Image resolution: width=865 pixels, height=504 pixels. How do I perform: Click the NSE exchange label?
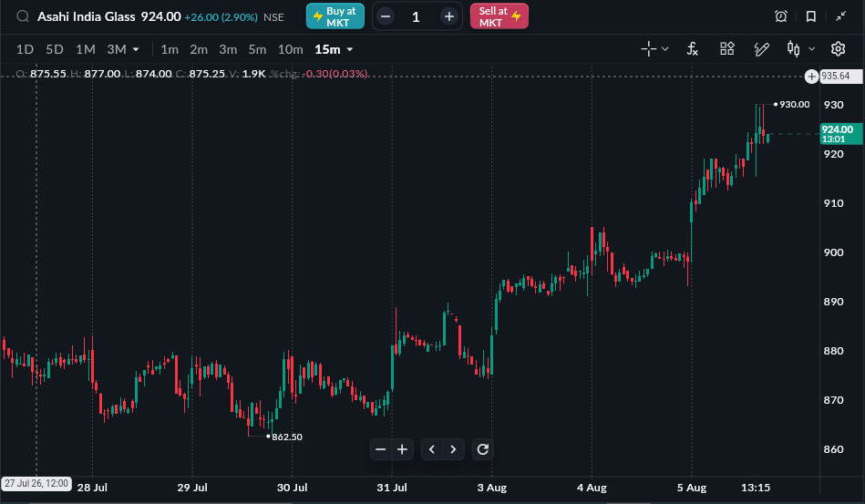point(273,17)
